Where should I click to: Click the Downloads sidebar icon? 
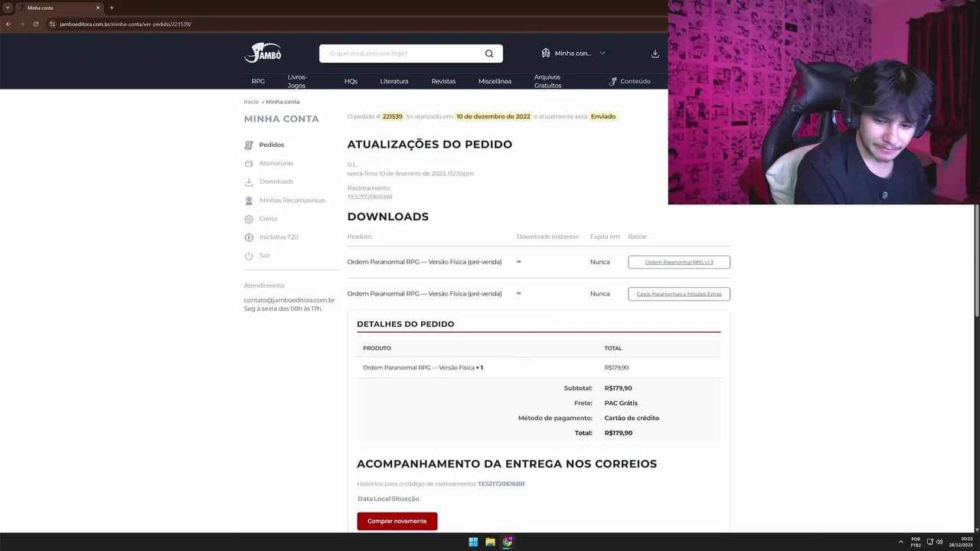pos(248,182)
